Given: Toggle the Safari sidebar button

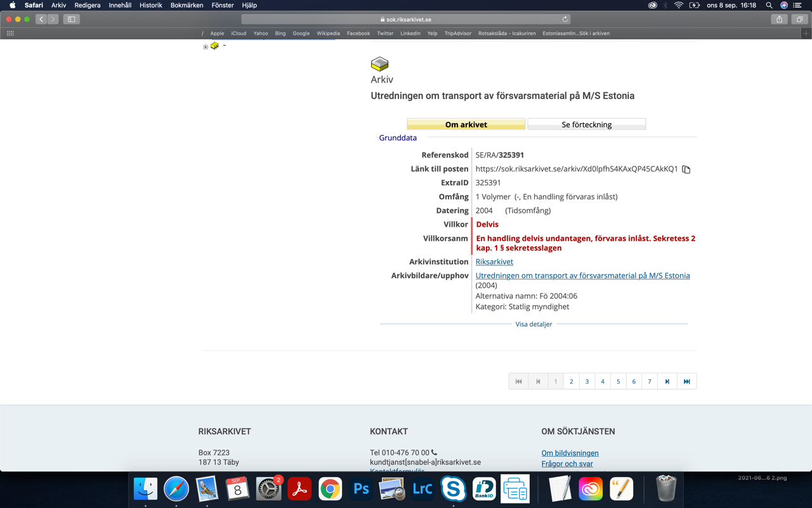Looking at the screenshot, I should (72, 19).
